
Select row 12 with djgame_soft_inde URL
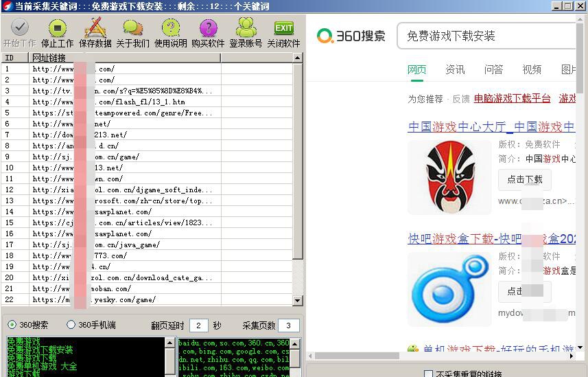click(147, 190)
